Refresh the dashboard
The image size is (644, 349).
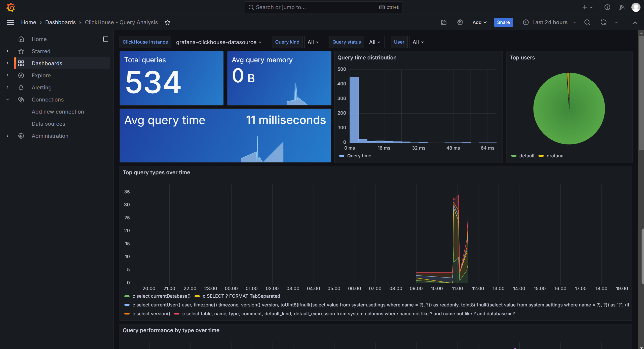pos(603,22)
